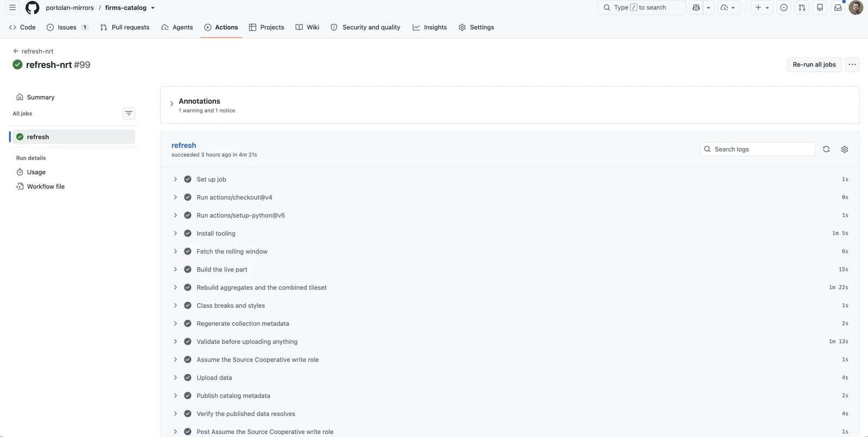Focus the Search logs field
The width and height of the screenshot is (868, 437).
point(757,149)
